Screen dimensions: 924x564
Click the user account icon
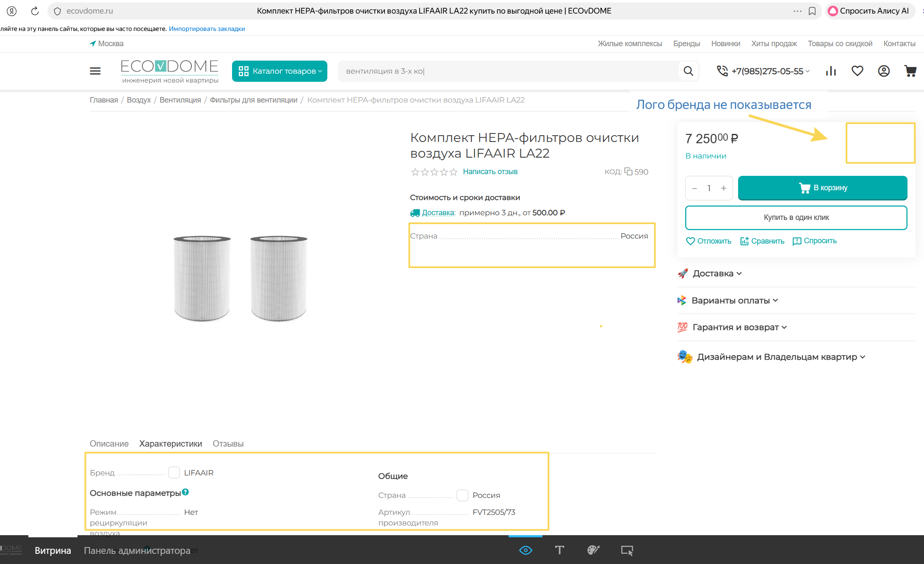(883, 71)
